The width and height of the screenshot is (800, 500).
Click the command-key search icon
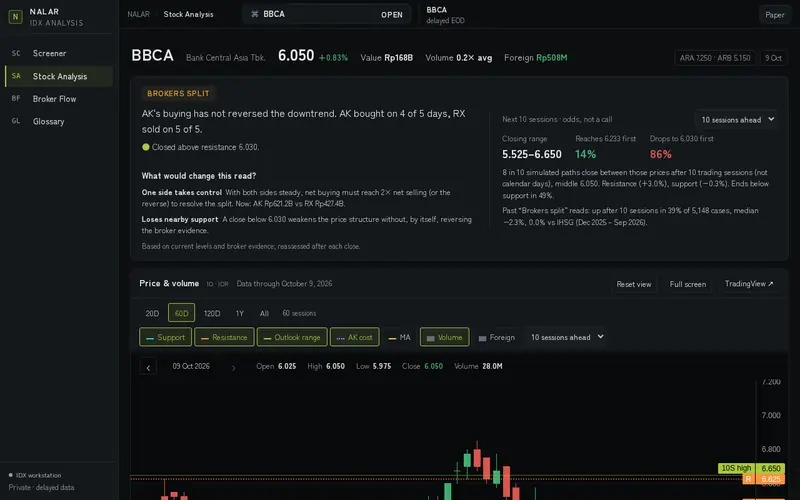point(255,14)
